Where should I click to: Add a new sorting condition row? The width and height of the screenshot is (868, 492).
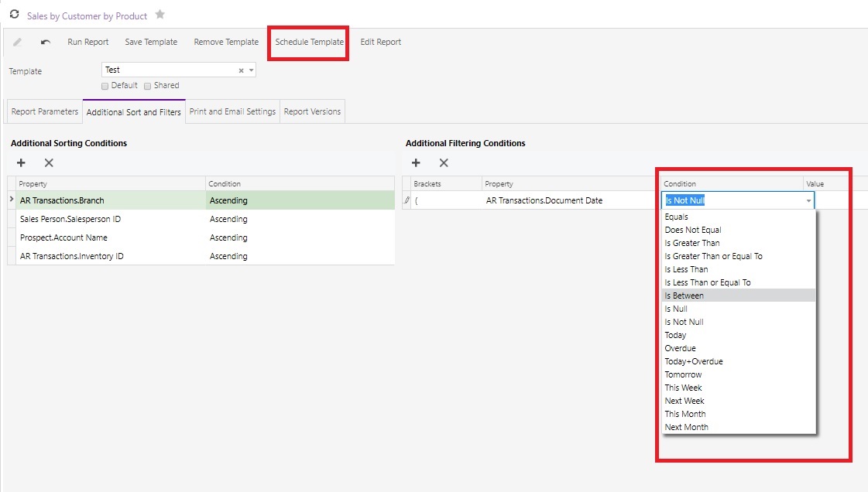21,162
